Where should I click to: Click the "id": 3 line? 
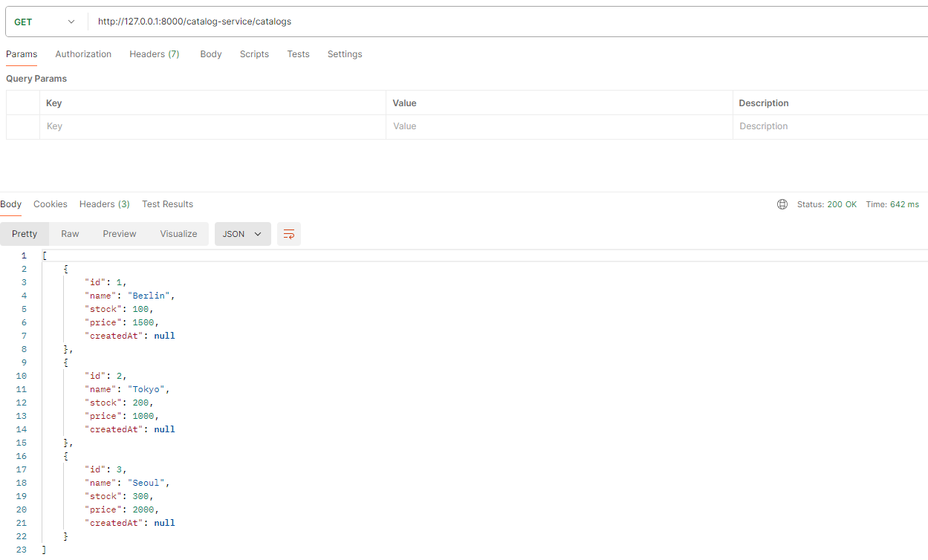(106, 469)
